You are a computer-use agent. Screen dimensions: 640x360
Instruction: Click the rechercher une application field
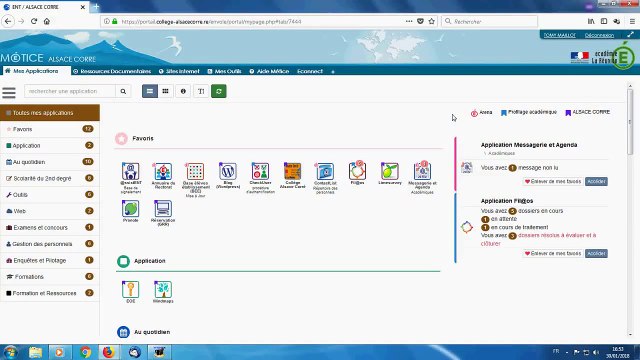point(70,91)
